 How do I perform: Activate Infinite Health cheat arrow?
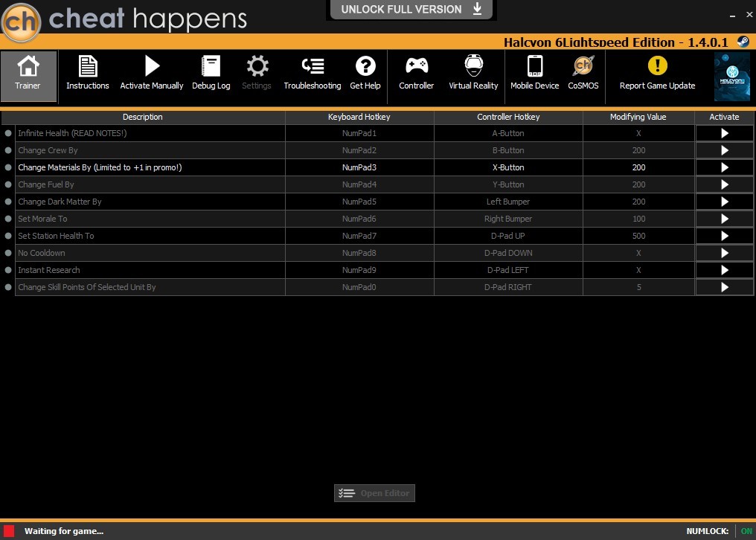click(x=724, y=134)
